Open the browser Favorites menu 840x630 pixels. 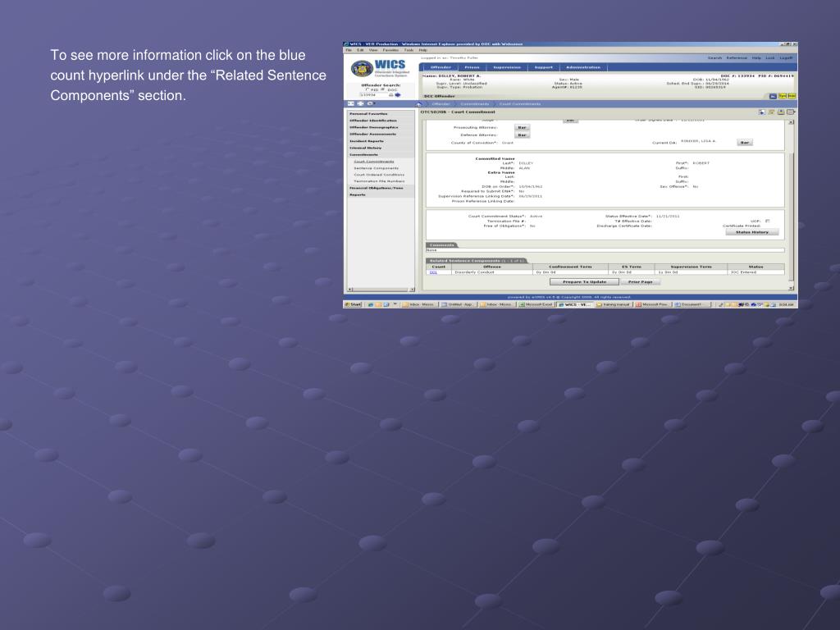[390, 50]
